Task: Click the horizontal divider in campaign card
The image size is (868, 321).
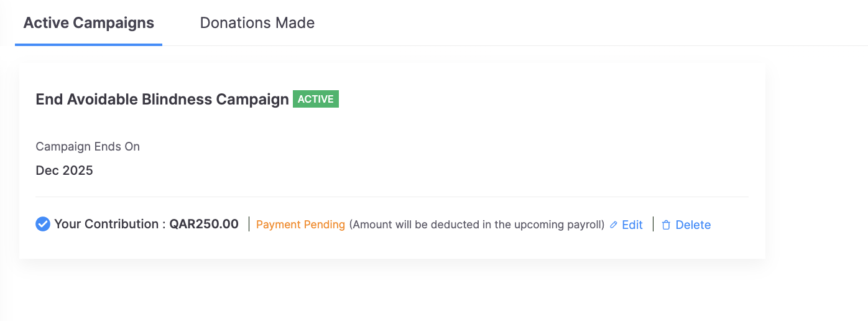Action: [x=392, y=197]
